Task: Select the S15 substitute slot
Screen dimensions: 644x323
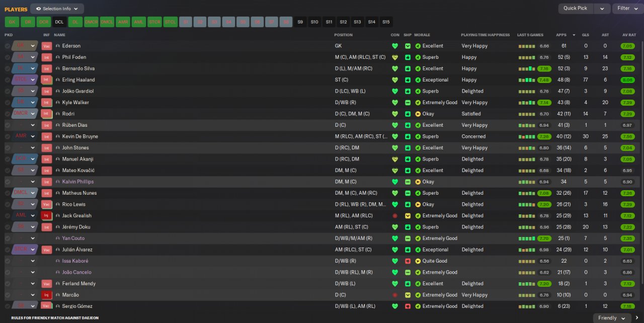Action: pos(386,22)
